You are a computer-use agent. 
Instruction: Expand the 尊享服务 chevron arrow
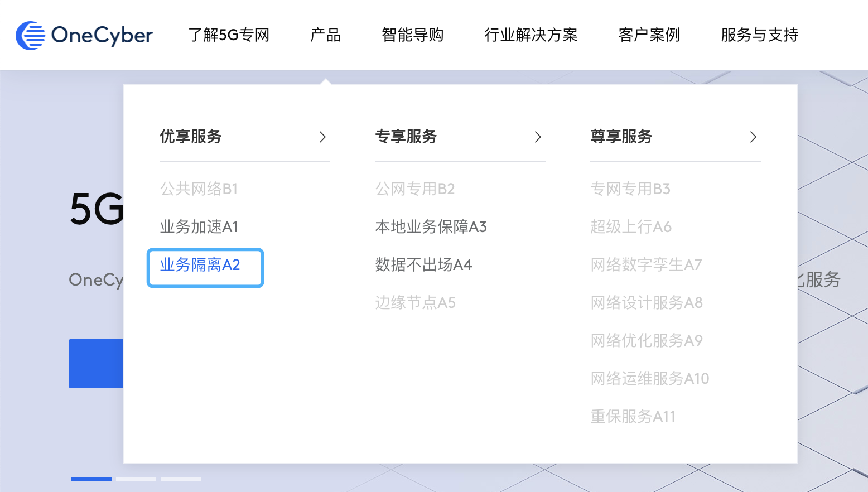click(753, 137)
